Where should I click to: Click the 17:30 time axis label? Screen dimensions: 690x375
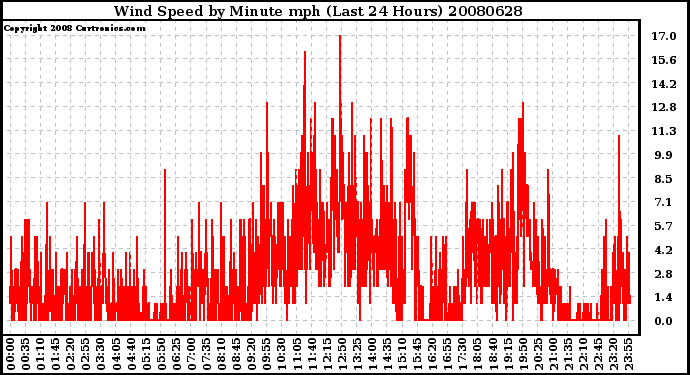[462, 355]
